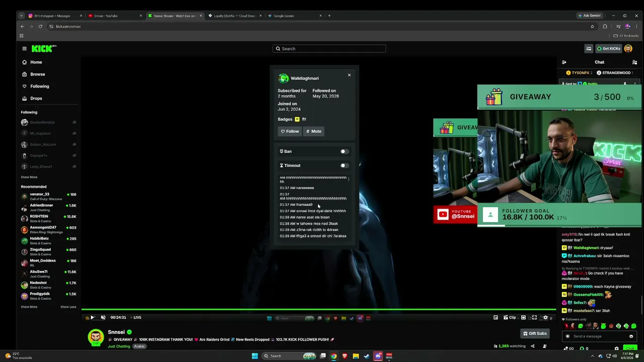The height and width of the screenshot is (362, 644).
Task: Open new browser tab
Action: tap(330, 16)
